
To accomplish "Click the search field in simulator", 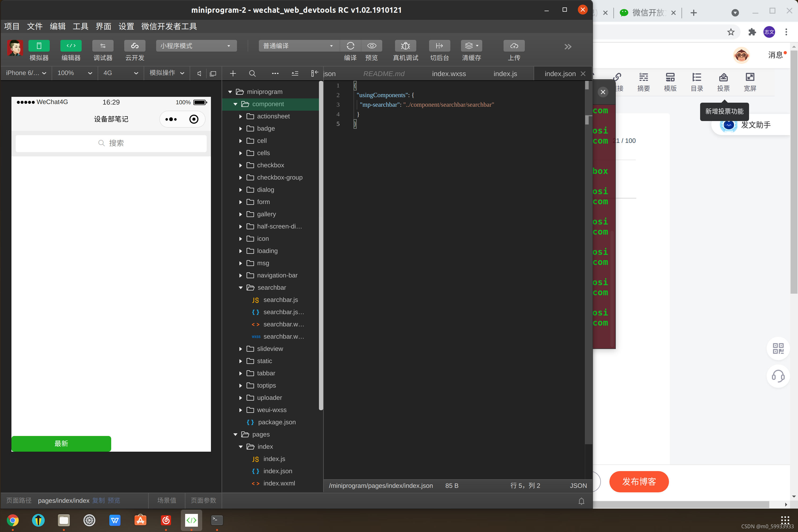I will pos(111,143).
